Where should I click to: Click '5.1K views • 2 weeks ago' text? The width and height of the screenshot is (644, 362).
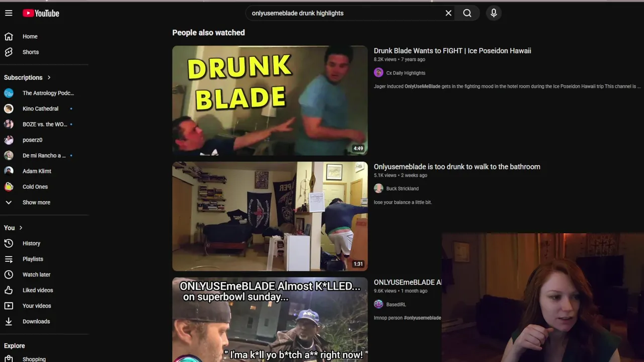point(400,175)
